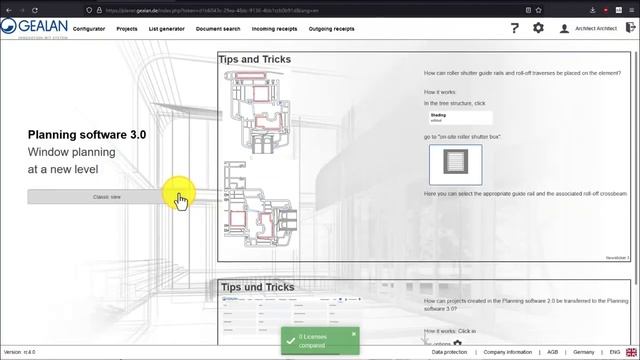Open the Company information link
The image size is (640, 360).
pos(507,352)
